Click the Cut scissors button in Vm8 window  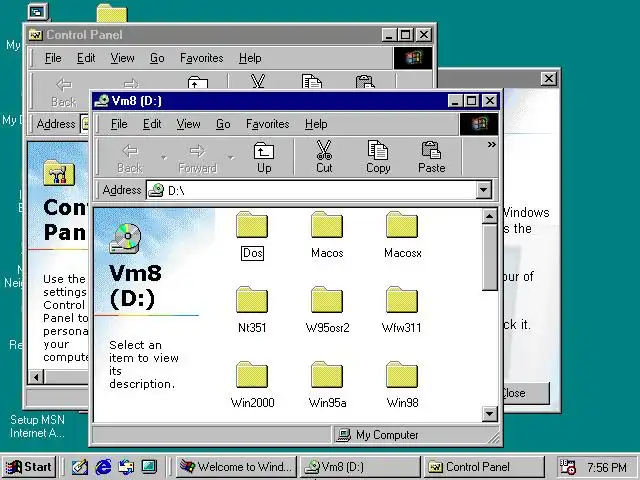pyautogui.click(x=324, y=157)
